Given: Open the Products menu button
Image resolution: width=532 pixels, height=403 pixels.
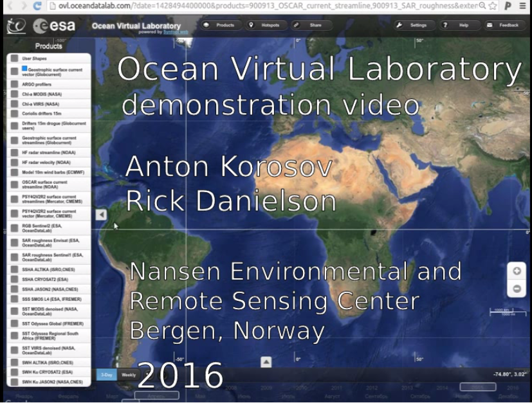Looking at the screenshot, I should (x=221, y=25).
